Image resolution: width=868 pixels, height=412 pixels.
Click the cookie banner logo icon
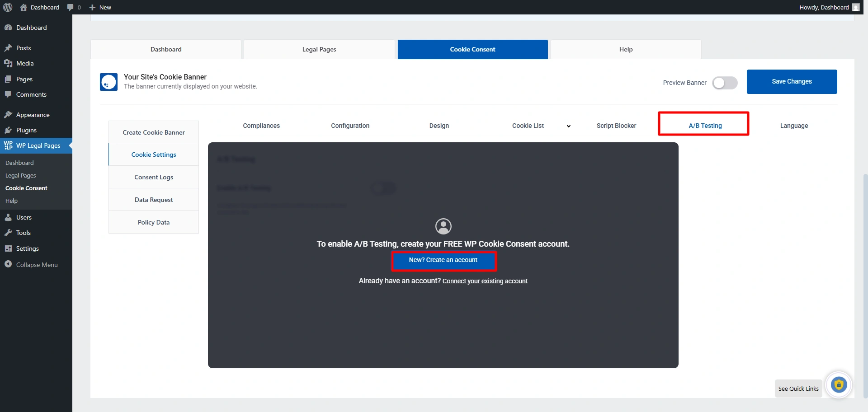click(x=108, y=82)
